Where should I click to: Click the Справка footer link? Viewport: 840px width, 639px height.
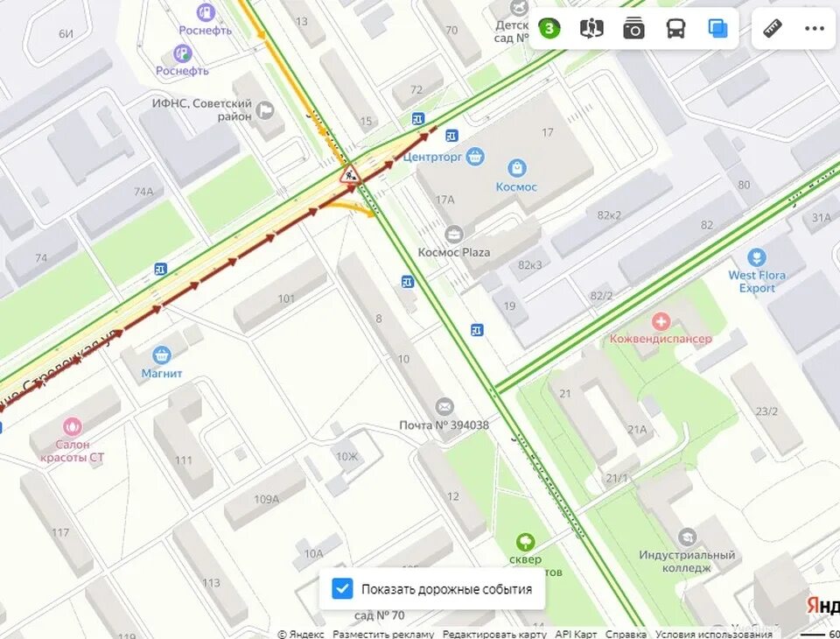pos(626,634)
